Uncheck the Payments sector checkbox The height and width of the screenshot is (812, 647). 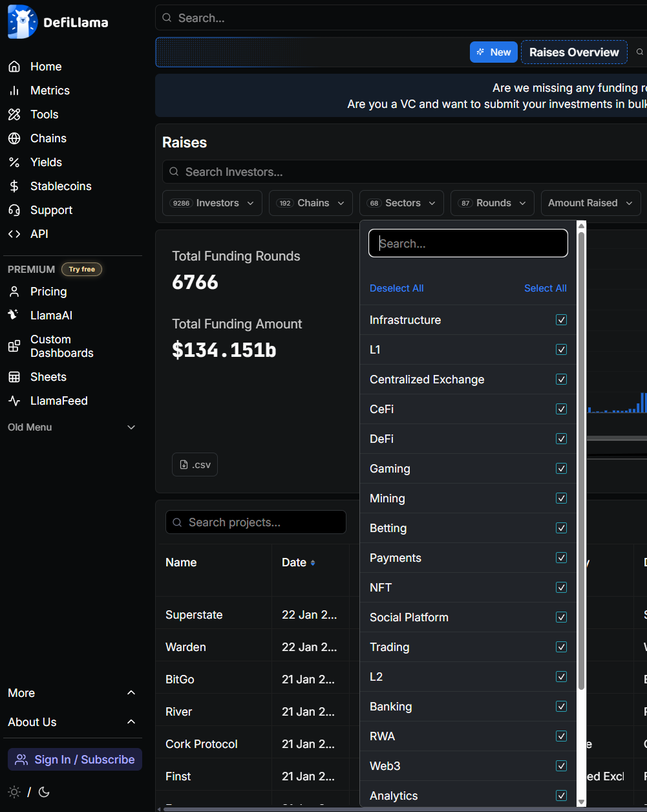[562, 558]
